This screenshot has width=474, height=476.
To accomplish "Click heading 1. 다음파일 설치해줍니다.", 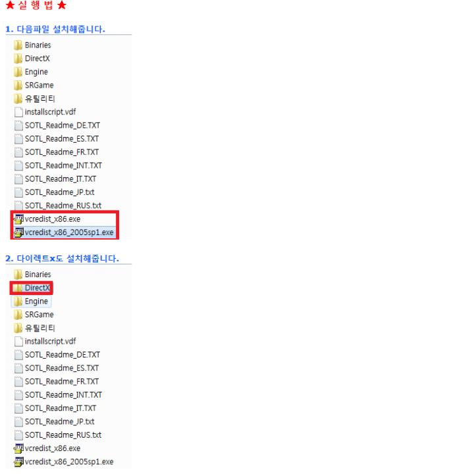I will pyautogui.click(x=55, y=29).
